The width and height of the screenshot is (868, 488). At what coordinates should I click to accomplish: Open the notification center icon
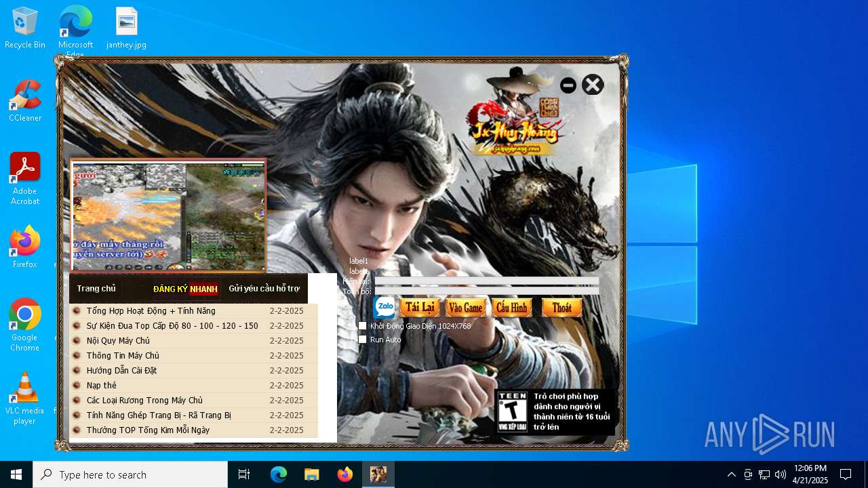[x=846, y=474]
